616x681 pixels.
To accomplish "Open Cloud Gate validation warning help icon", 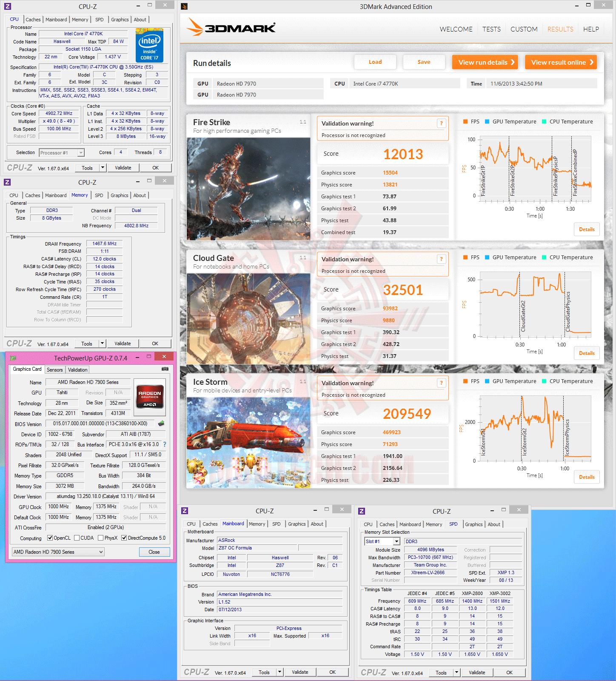I will click(441, 259).
